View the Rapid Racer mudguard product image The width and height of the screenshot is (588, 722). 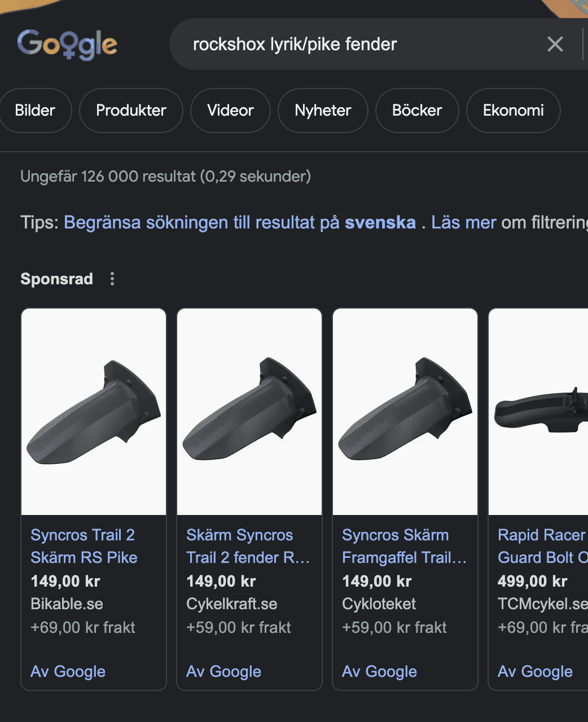[539, 412]
